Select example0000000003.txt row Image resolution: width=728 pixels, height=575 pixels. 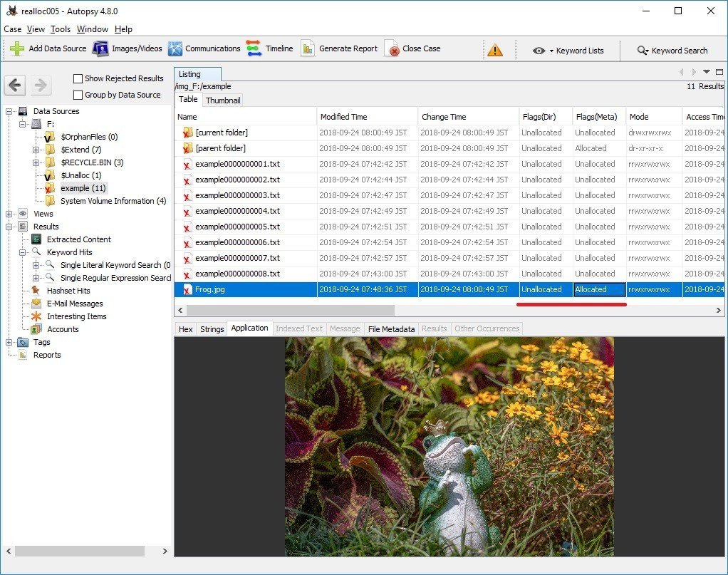449,195
